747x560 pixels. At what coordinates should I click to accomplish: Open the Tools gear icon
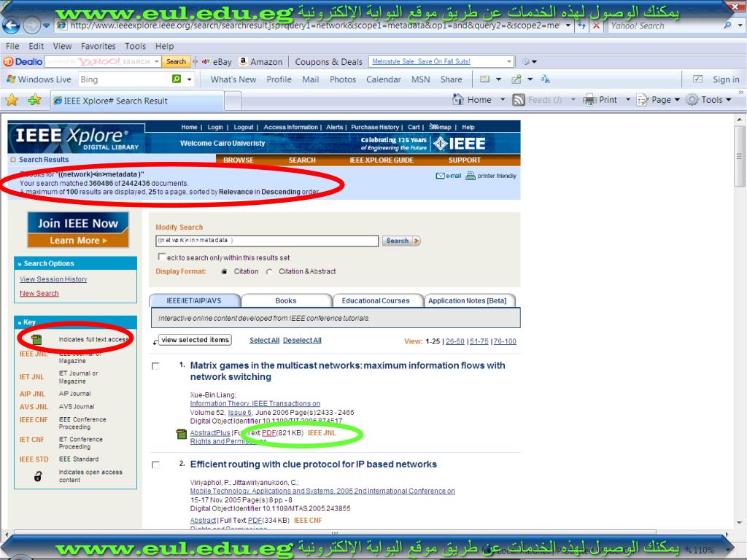click(692, 99)
